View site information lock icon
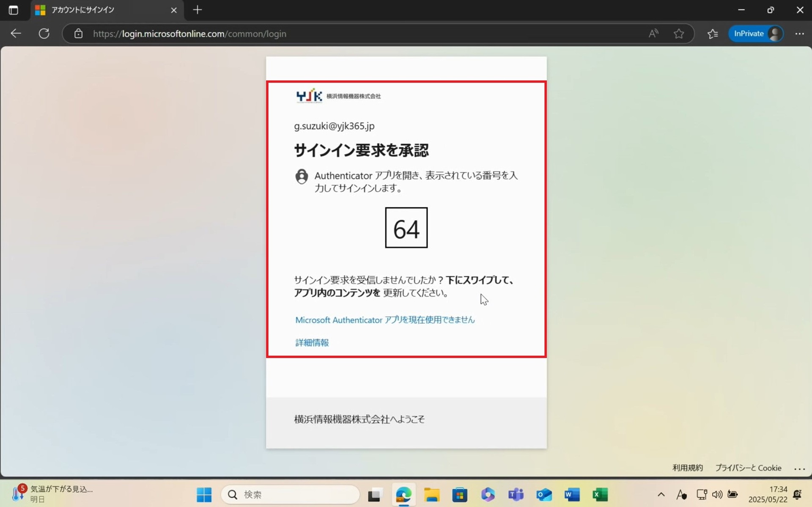The height and width of the screenshot is (507, 812). coord(78,33)
